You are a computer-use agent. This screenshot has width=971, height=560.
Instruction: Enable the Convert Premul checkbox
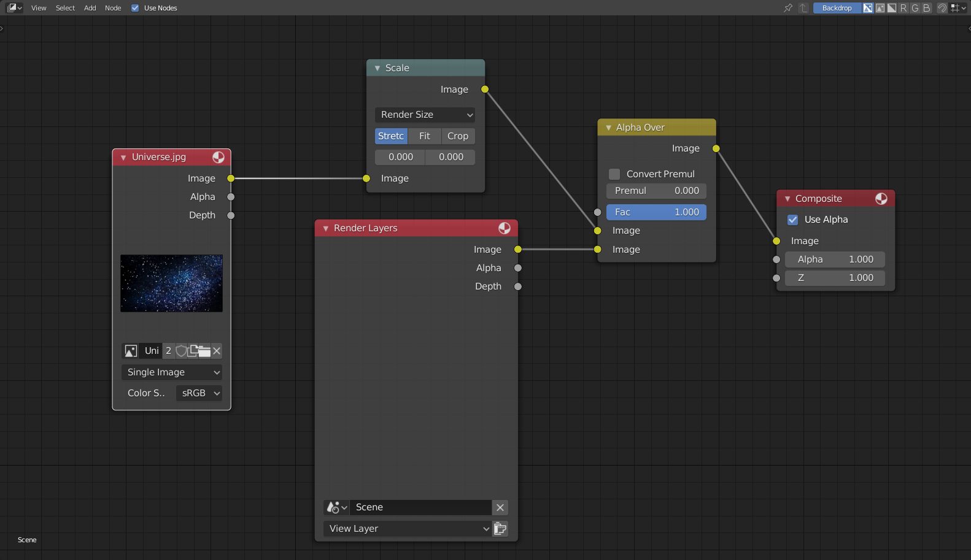614,174
